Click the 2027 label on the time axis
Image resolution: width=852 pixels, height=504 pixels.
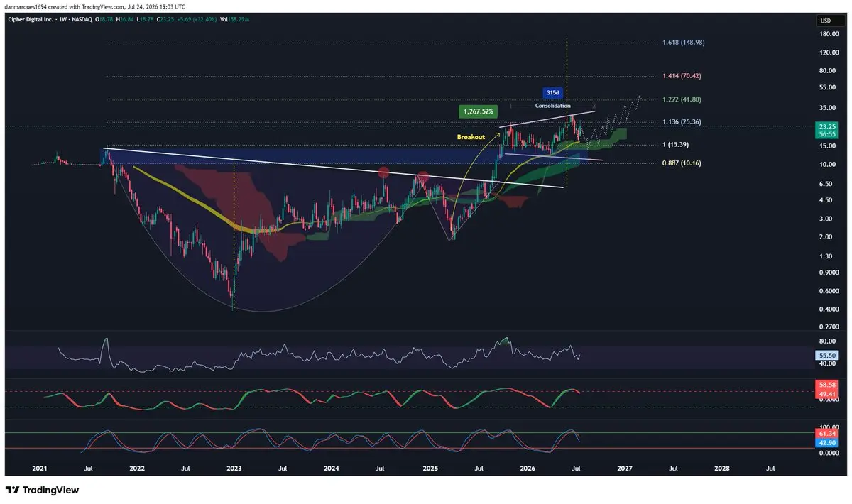[624, 469]
